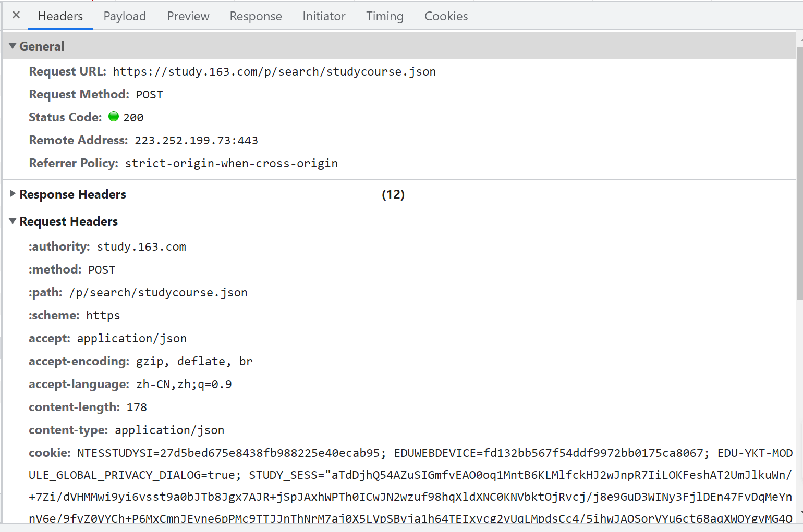Click the content-length value 178
Image resolution: width=803 pixels, height=532 pixels.
[x=137, y=407]
